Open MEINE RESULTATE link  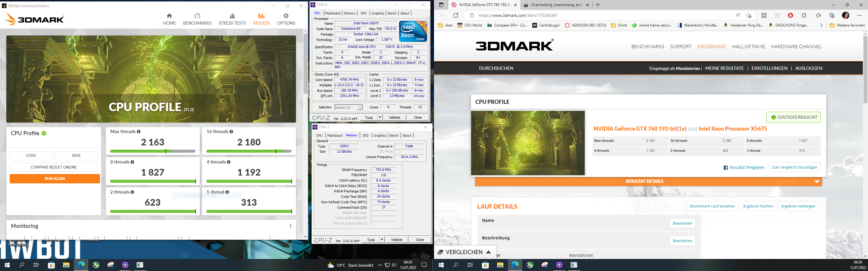click(725, 68)
